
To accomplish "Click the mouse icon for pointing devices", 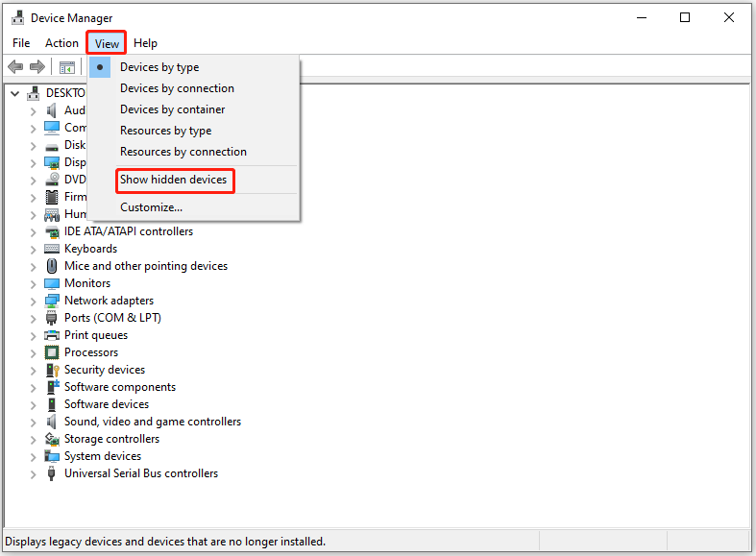I will pos(52,266).
